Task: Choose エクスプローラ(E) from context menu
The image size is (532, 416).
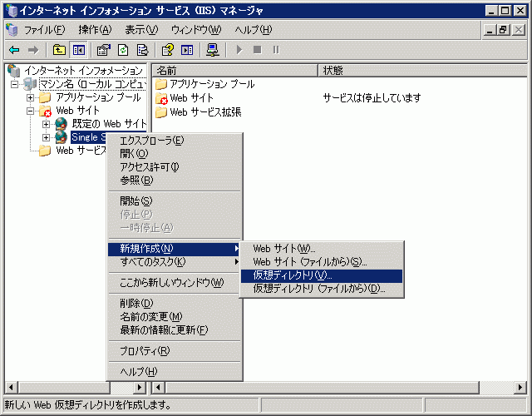Action: pos(175,141)
